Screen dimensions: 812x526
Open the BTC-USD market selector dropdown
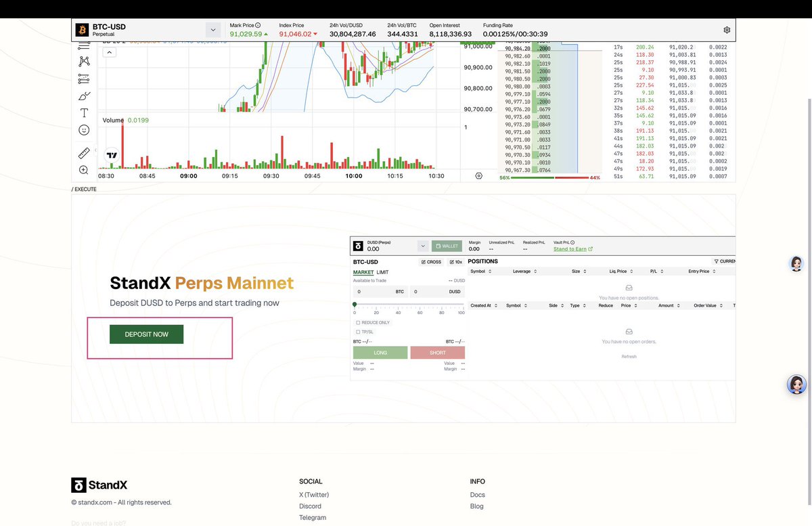pyautogui.click(x=212, y=30)
